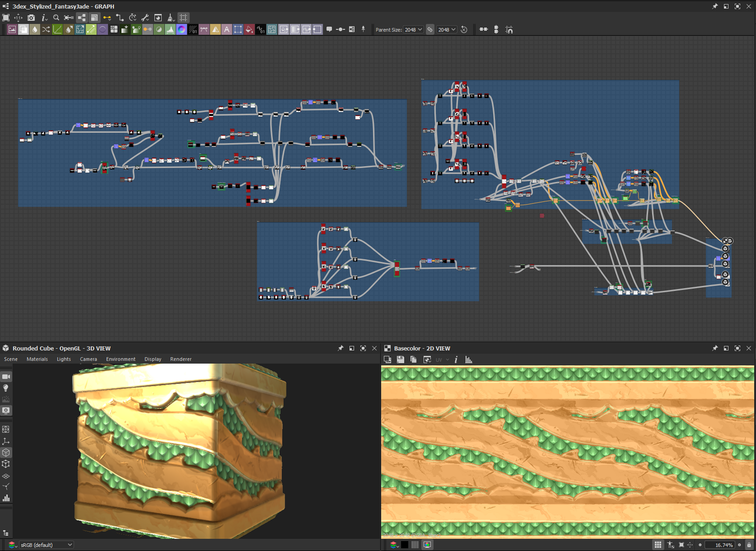This screenshot has height=551, width=756.
Task: Open the Renderer menu in 3D view
Action: (180, 359)
